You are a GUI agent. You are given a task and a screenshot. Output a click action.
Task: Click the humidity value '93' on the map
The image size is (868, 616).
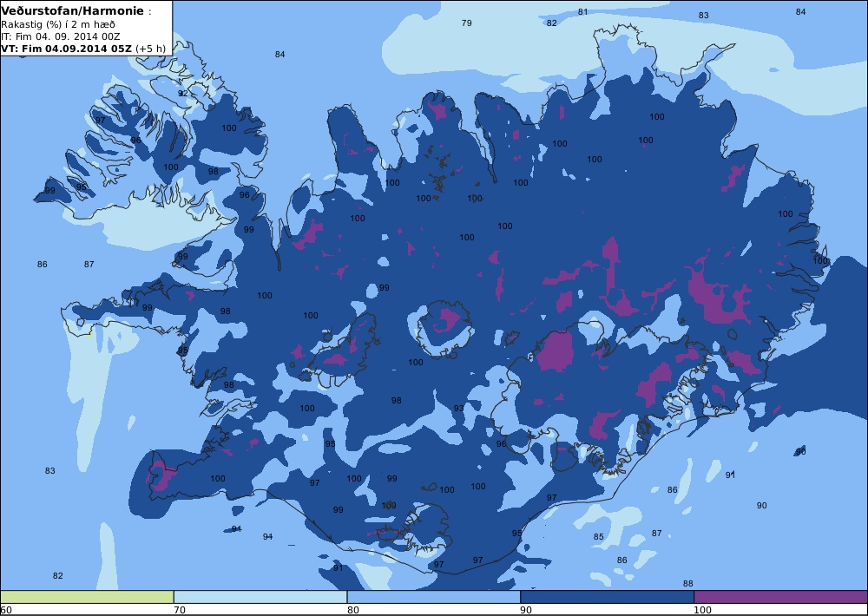tap(459, 409)
